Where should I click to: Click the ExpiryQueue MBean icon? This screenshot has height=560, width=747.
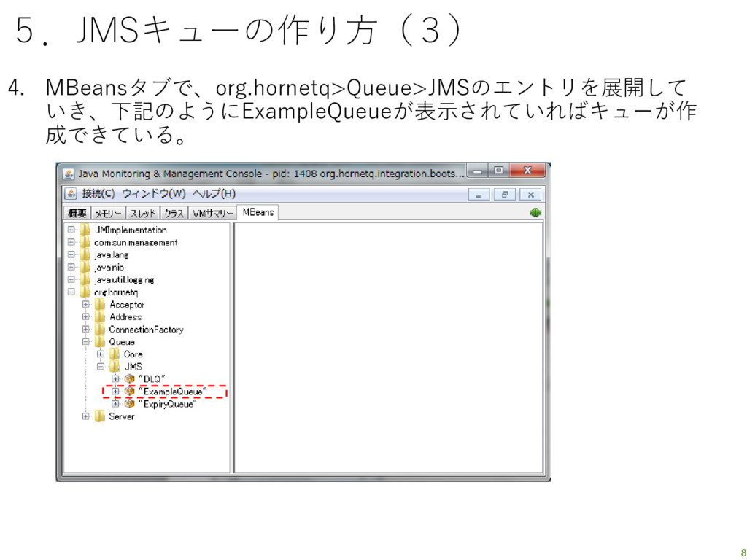[129, 404]
